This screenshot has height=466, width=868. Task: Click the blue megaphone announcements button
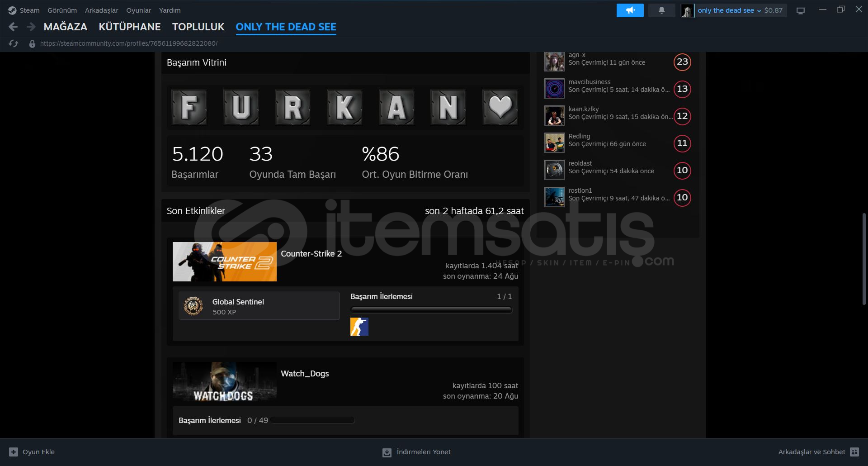(x=630, y=10)
